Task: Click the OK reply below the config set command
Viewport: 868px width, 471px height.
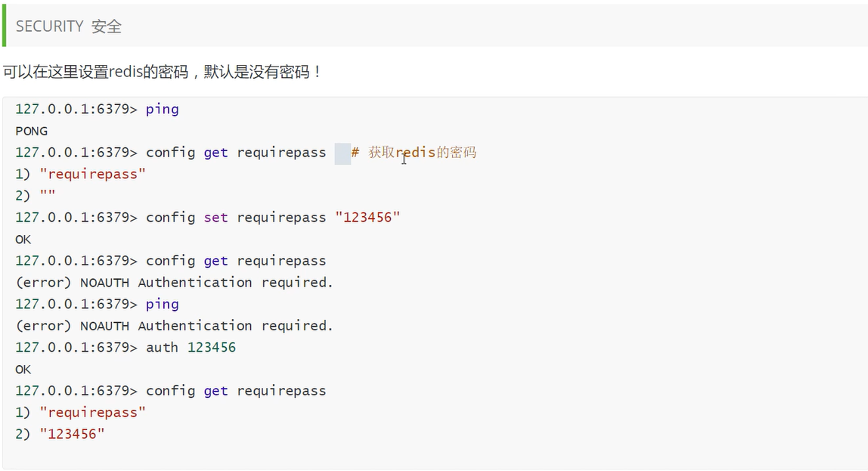Action: click(23, 240)
